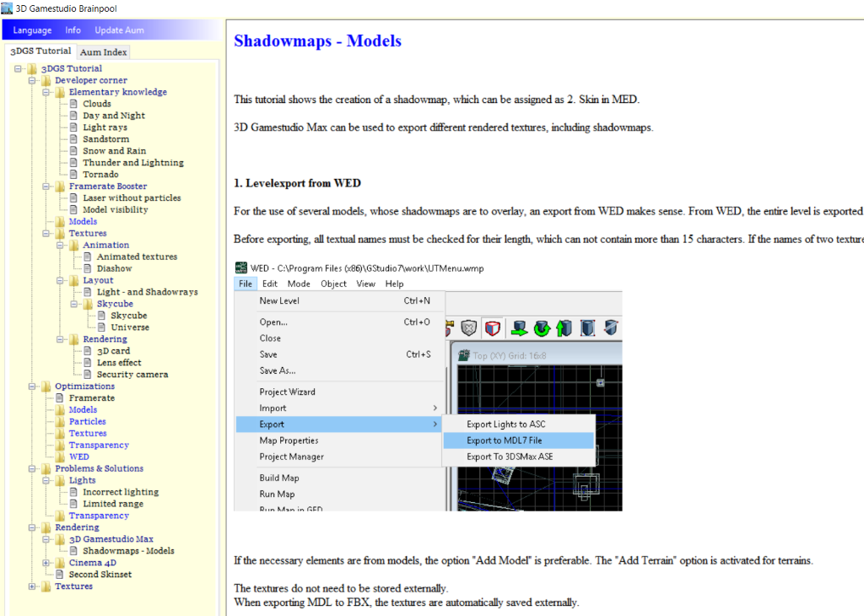The height and width of the screenshot is (616, 864).
Task: Collapse the root 3DGS Tutorial node
Action: pos(19,69)
